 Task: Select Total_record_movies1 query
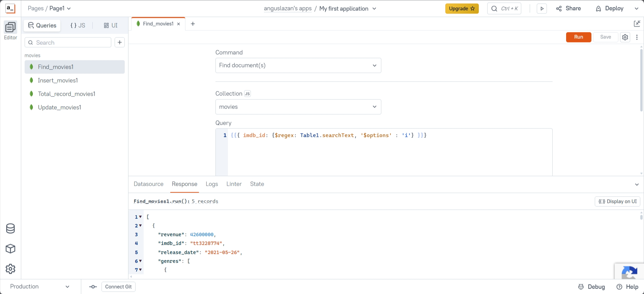tap(75, 94)
